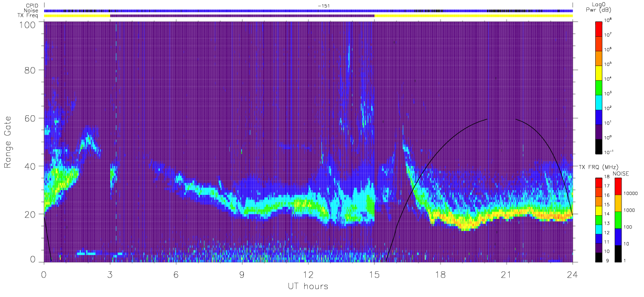Select the blue segment of NOISE colorbar
Image resolution: width=644 pixels, height=297 pixels.
coord(618,237)
